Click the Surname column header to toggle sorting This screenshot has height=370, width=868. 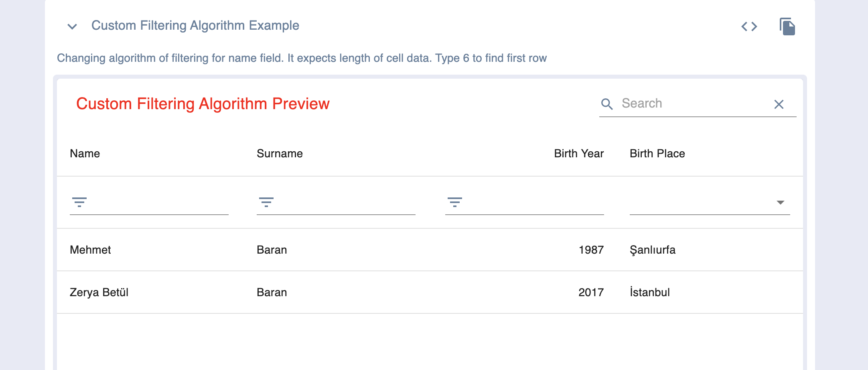tap(280, 153)
